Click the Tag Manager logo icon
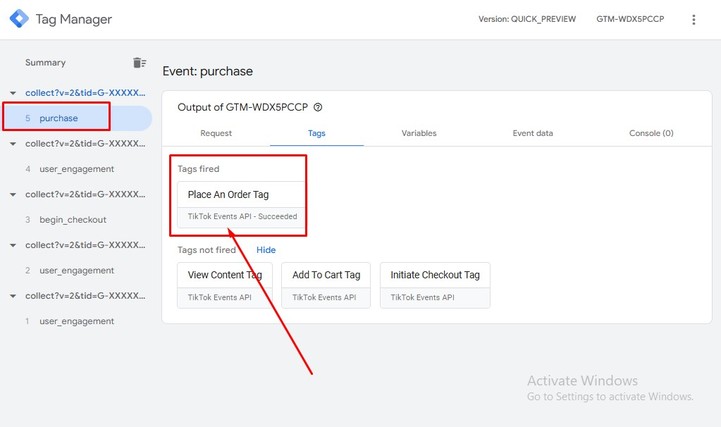Screen dimensions: 721x427 (x=17, y=19)
